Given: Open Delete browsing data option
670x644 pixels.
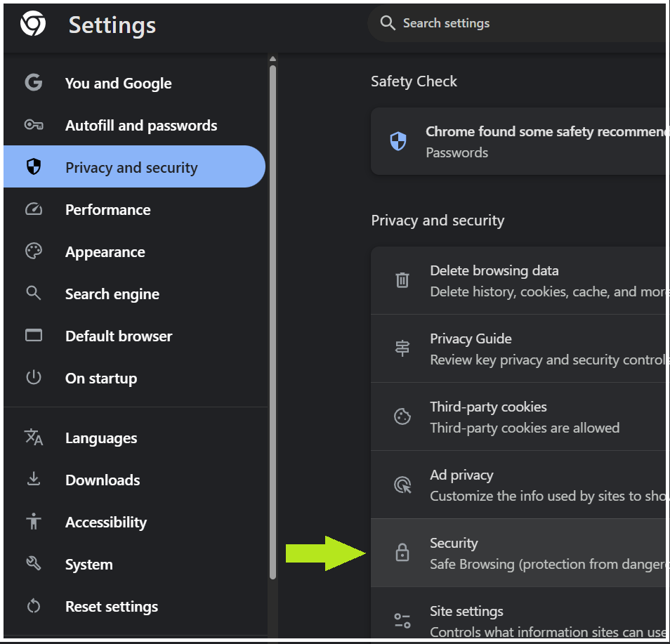Looking at the screenshot, I should pyautogui.click(x=518, y=281).
